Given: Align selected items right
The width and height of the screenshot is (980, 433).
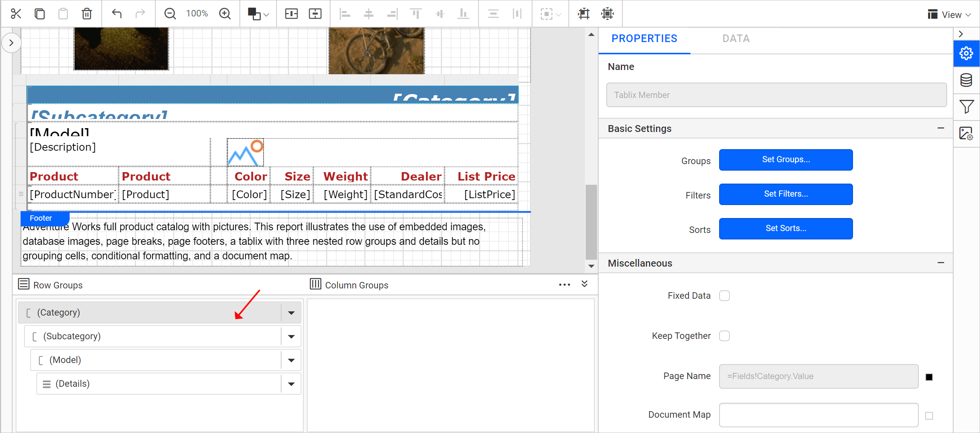Looking at the screenshot, I should (x=392, y=14).
